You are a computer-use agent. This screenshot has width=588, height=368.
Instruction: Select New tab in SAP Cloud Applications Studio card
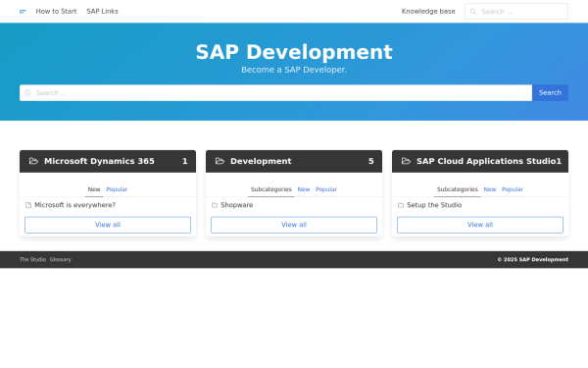[490, 189]
